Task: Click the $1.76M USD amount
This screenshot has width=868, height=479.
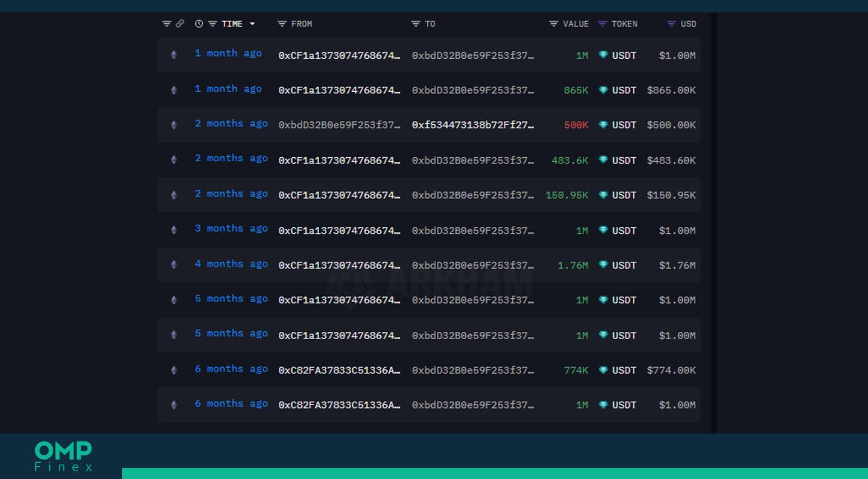Action: 678,265
